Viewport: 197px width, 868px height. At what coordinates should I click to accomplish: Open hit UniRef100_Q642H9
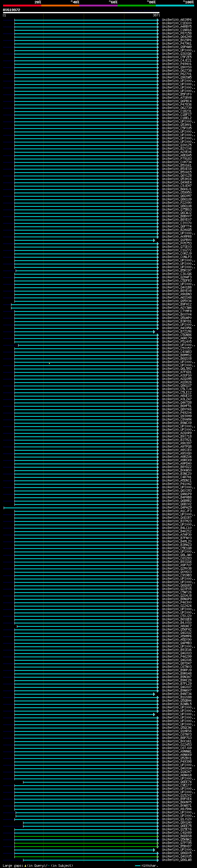pyautogui.click(x=176, y=37)
